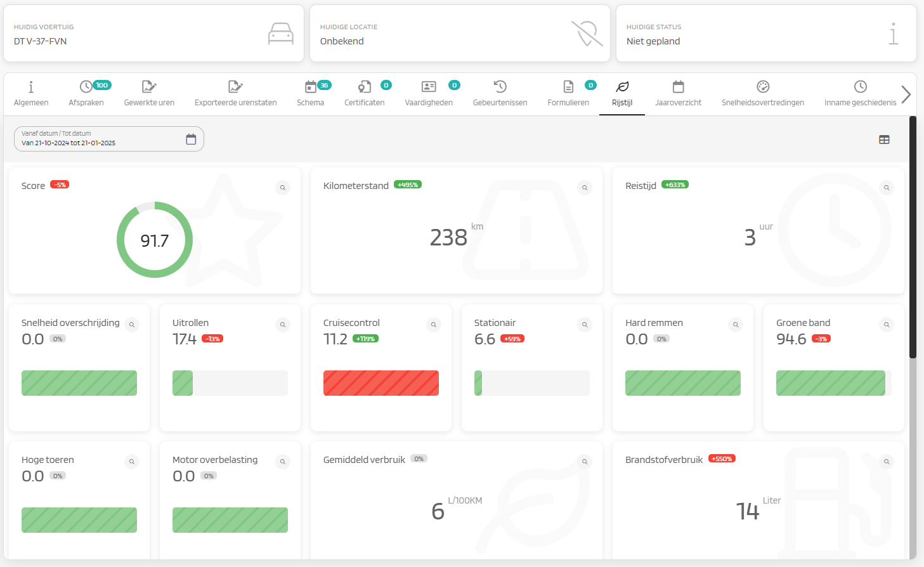Screen dimensions: 924x567
Task: Open Motor overbelasting details magnifier
Action: 283,462
